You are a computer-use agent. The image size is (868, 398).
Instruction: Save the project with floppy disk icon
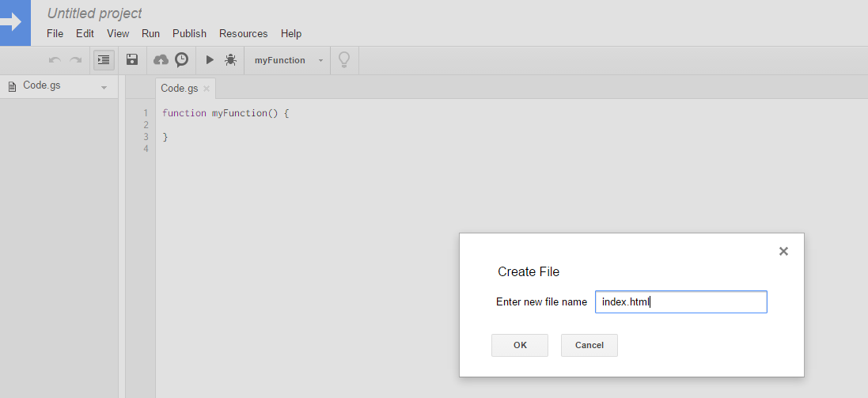pos(132,60)
